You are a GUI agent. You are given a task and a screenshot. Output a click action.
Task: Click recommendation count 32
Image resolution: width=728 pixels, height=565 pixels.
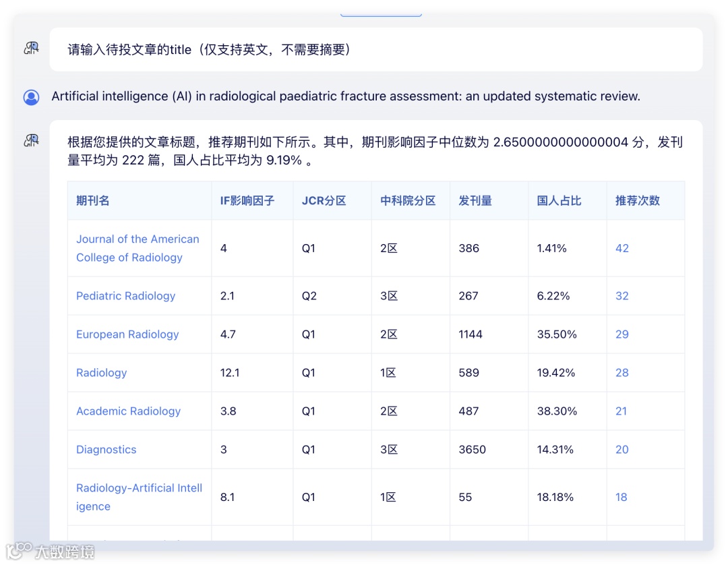tap(621, 296)
